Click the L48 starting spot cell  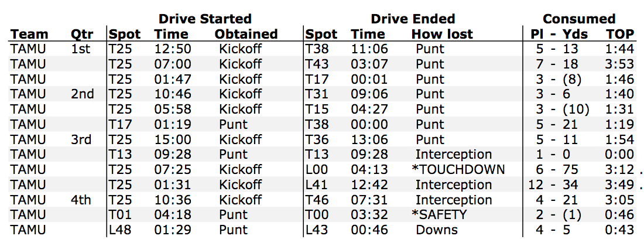[120, 230]
